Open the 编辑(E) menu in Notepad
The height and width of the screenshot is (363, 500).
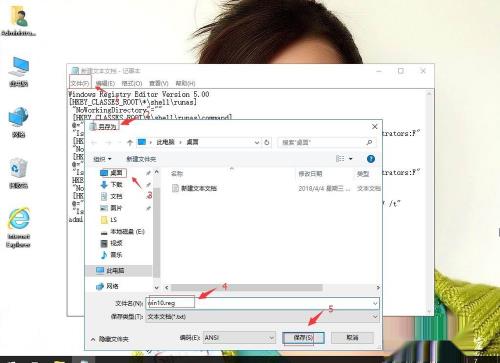105,83
